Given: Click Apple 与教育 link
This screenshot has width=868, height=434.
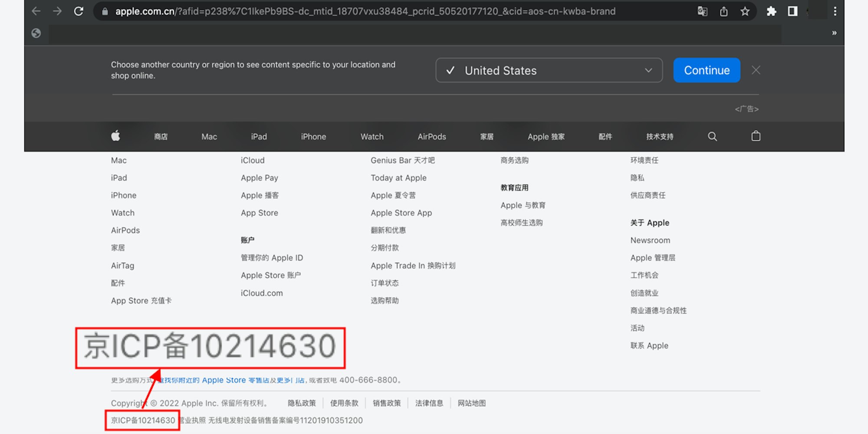Looking at the screenshot, I should point(523,205).
